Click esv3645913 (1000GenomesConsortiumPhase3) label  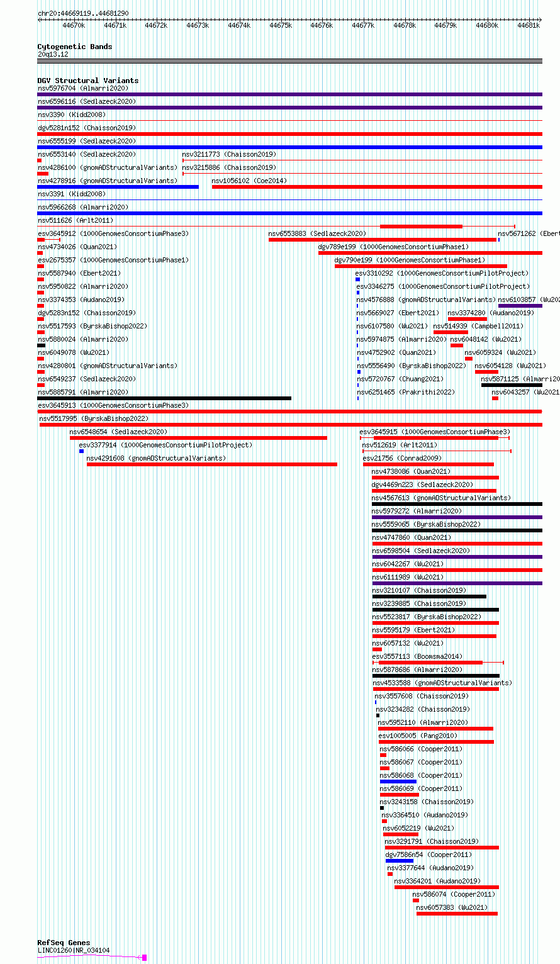pos(113,405)
